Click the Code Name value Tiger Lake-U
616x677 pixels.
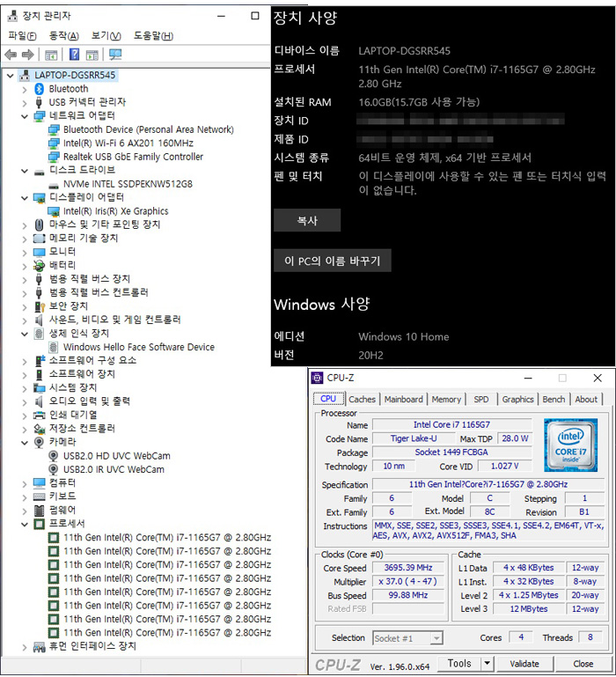(414, 438)
